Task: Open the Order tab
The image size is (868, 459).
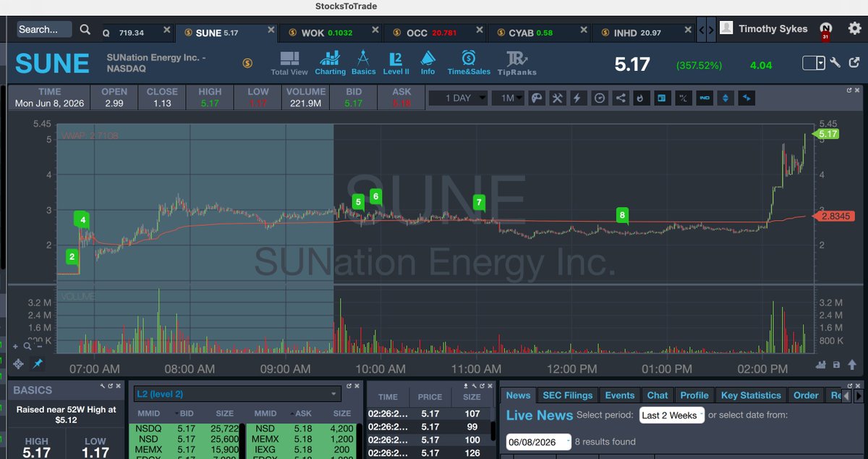Action: click(x=806, y=395)
